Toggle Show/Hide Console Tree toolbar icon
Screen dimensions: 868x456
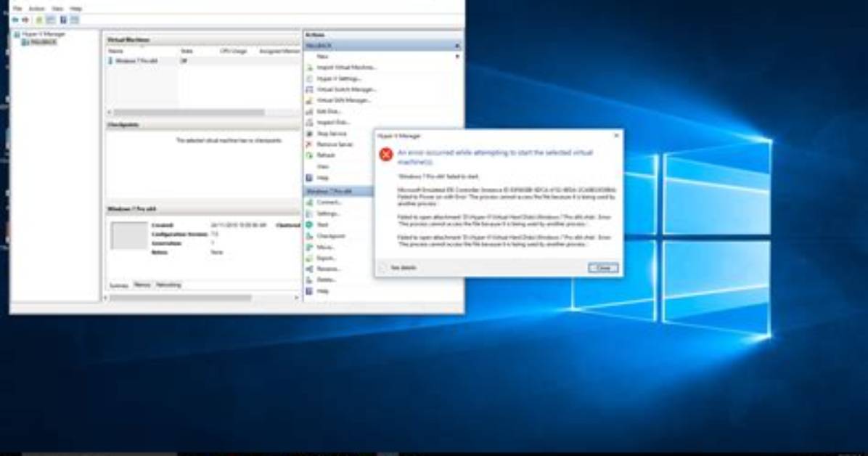coord(50,20)
